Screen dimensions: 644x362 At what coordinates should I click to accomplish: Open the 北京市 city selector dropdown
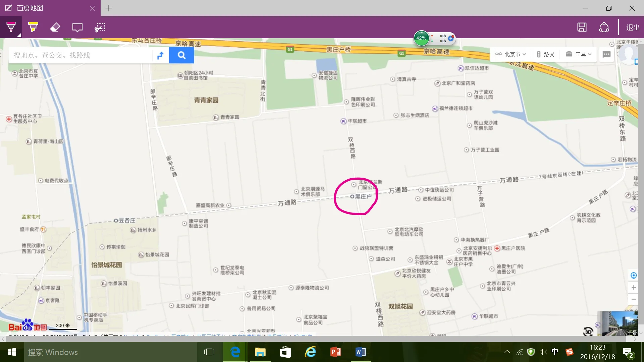(x=511, y=54)
